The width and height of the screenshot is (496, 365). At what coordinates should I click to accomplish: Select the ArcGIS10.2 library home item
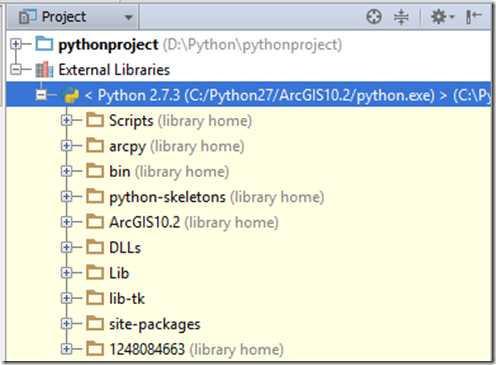(194, 222)
